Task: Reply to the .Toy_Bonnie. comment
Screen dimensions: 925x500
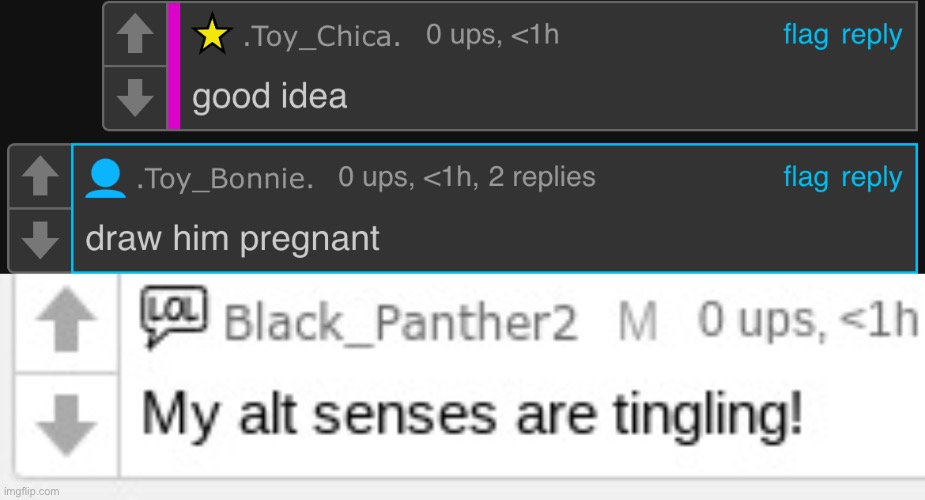Action: [x=871, y=178]
